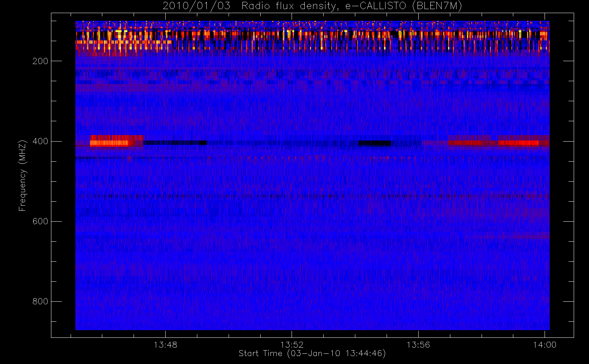Click the 200 frequency tick label

point(40,61)
